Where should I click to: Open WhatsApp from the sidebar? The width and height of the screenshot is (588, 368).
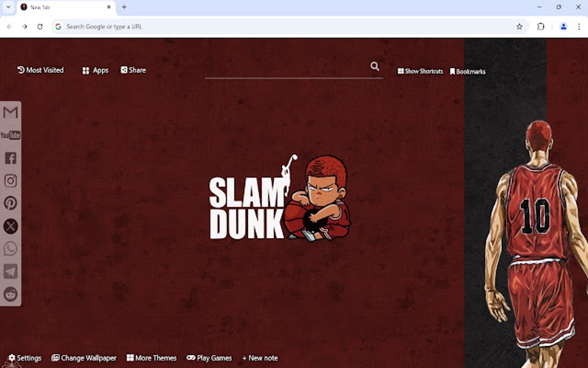coord(10,249)
